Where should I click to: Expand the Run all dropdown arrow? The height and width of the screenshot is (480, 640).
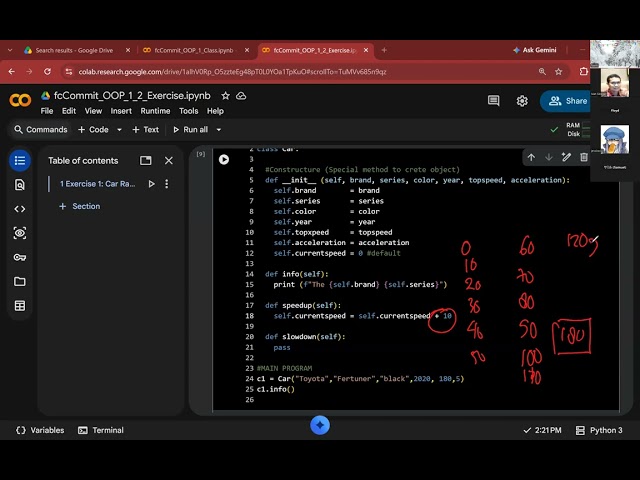[x=219, y=130]
